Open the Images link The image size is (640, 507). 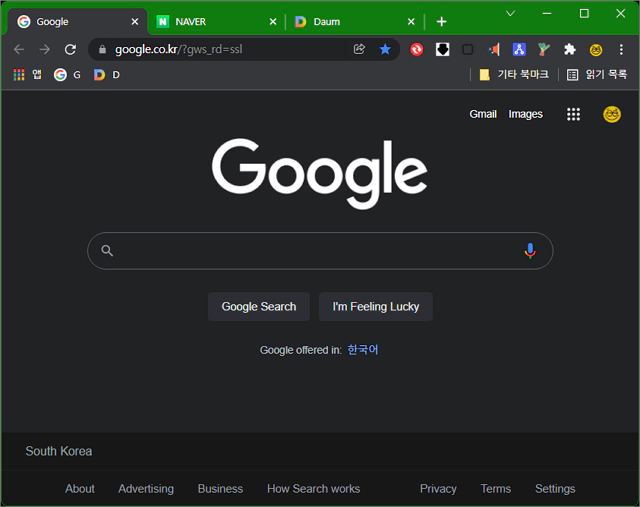coord(525,114)
